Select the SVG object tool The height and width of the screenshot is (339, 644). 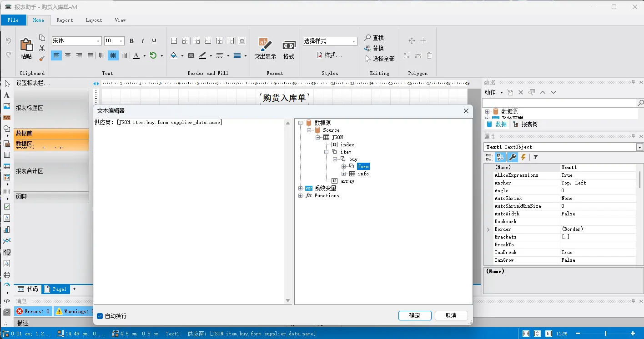(7, 118)
